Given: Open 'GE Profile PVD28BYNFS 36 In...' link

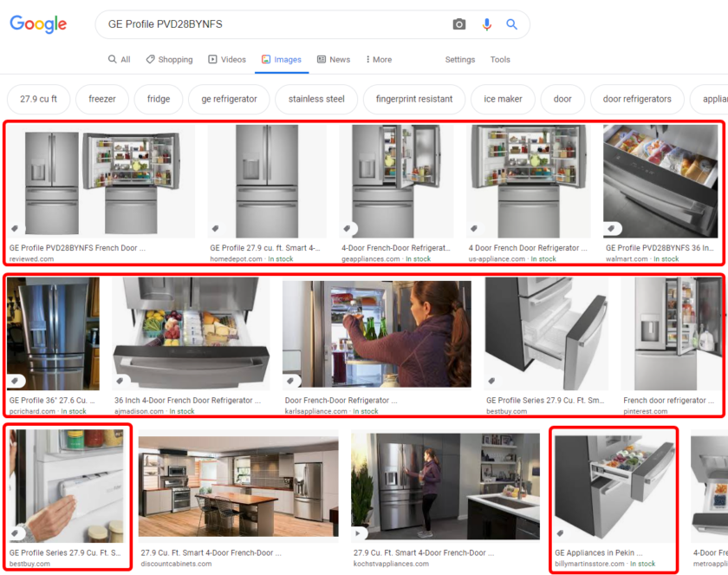Looking at the screenshot, I should click(660, 248).
